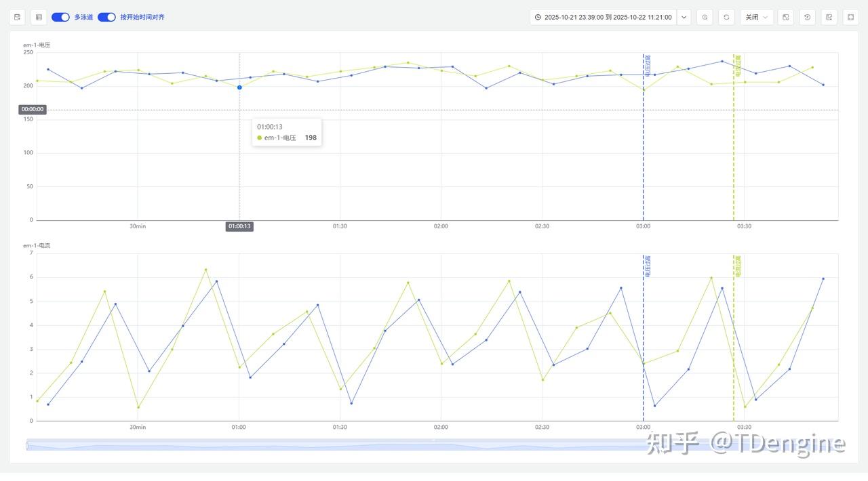Toggle the em-1-电压 series legend marker in tooltip
This screenshot has width=868, height=481.
click(x=260, y=138)
